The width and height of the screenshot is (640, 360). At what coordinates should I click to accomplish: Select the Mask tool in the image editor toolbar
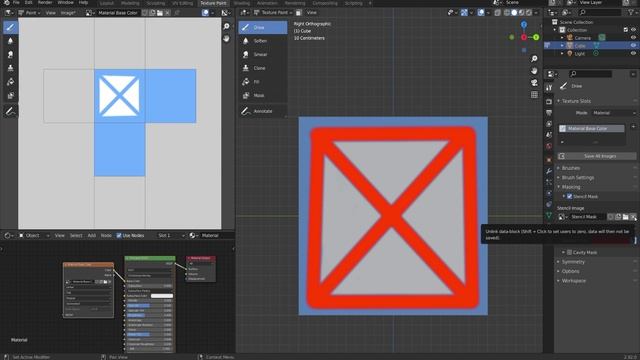pos(11,96)
